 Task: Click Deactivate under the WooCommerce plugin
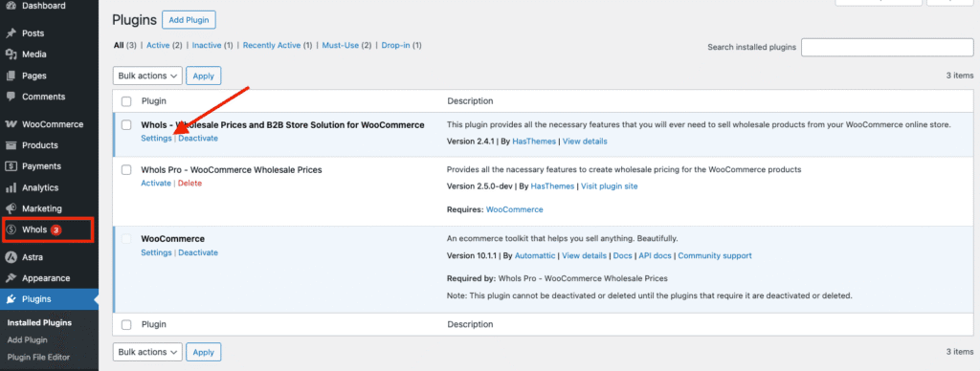198,252
